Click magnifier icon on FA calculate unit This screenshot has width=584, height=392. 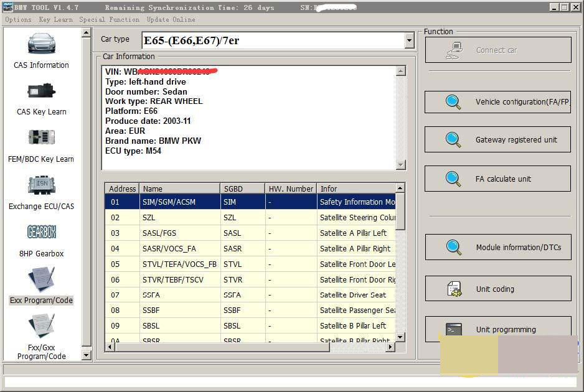[453, 179]
